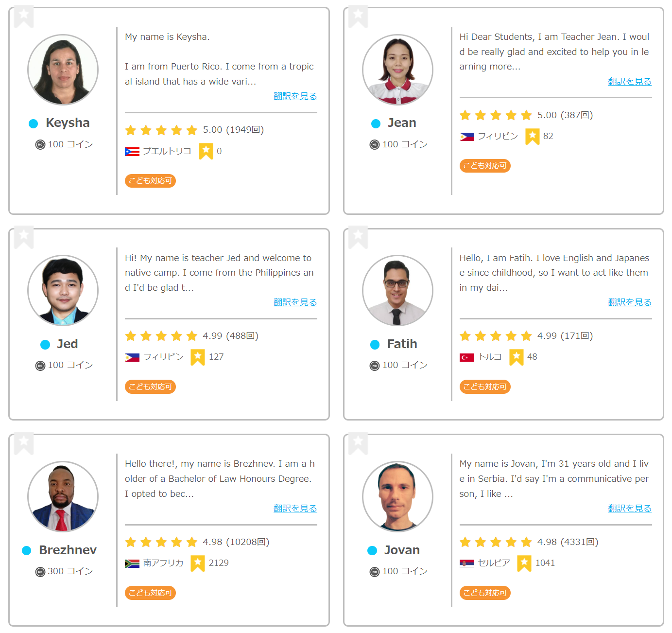Click the kids-friendly tag on Jean's card
Image resolution: width=672 pixels, height=633 pixels.
pyautogui.click(x=484, y=166)
